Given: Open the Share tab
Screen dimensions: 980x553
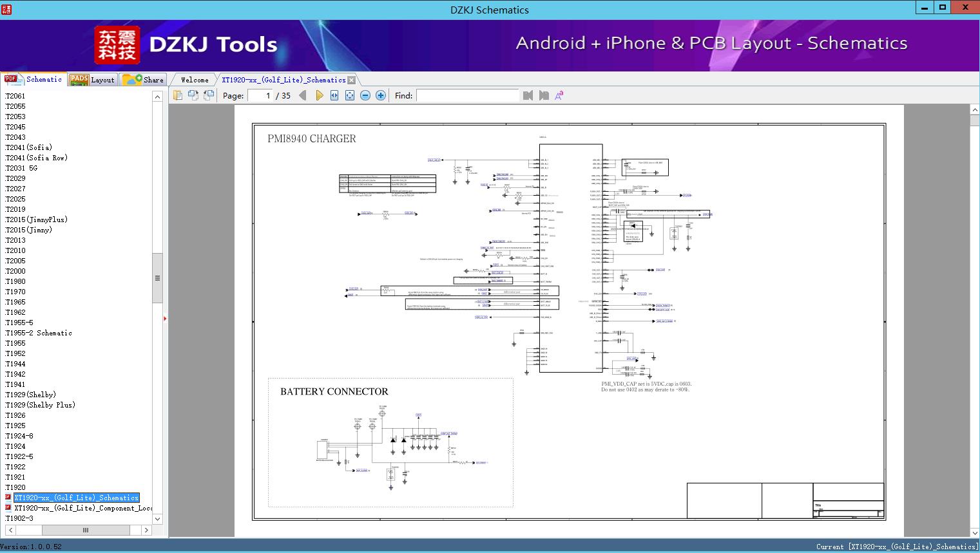Looking at the screenshot, I should tap(143, 80).
